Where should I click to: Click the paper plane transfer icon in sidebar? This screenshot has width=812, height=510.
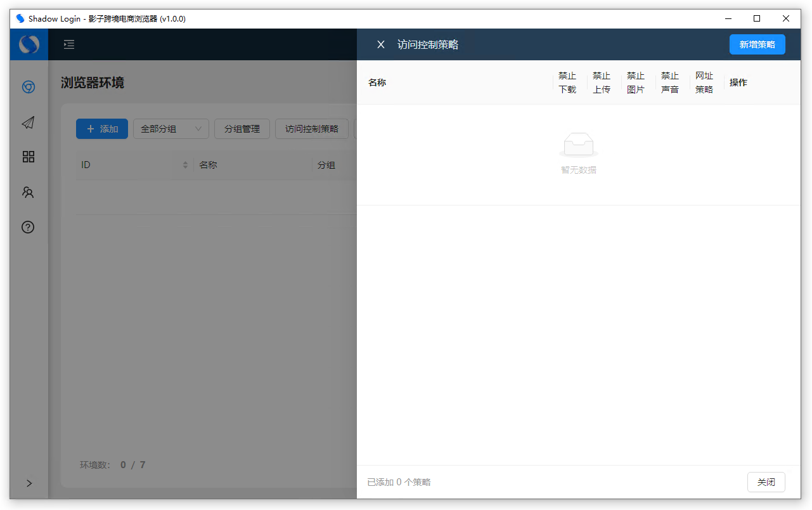coord(28,122)
